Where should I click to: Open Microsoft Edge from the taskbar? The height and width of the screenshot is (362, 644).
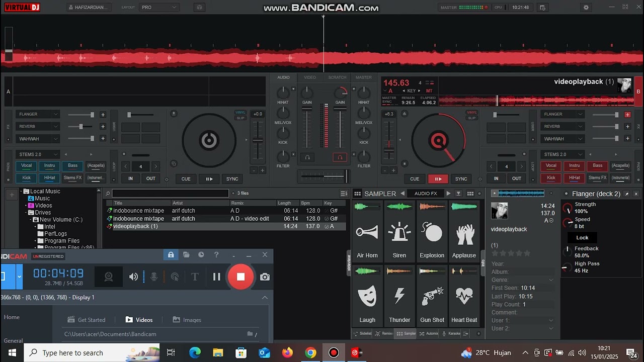[x=195, y=352]
